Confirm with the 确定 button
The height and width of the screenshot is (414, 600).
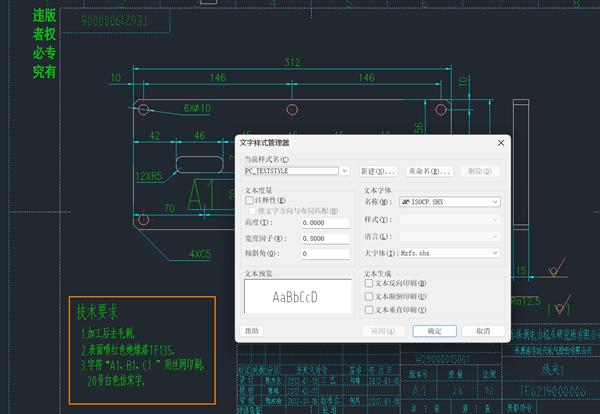[x=434, y=331]
